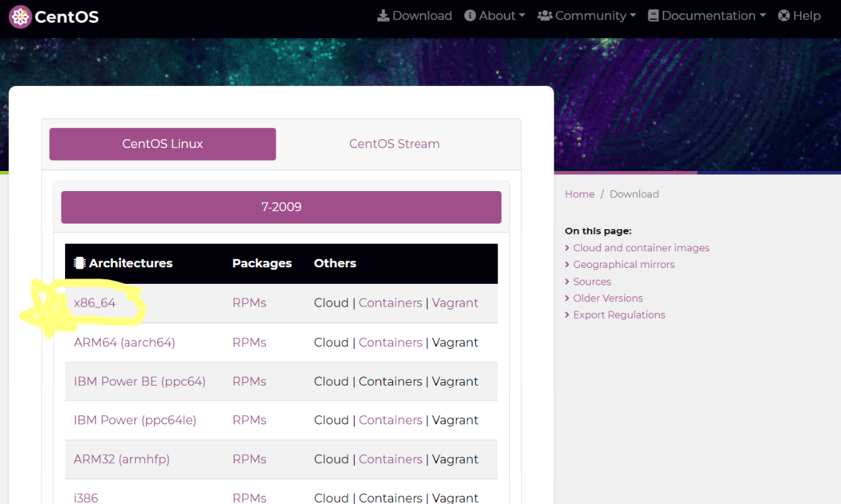Click the info icon beside About
Screen dimensions: 841x504
(x=470, y=15)
